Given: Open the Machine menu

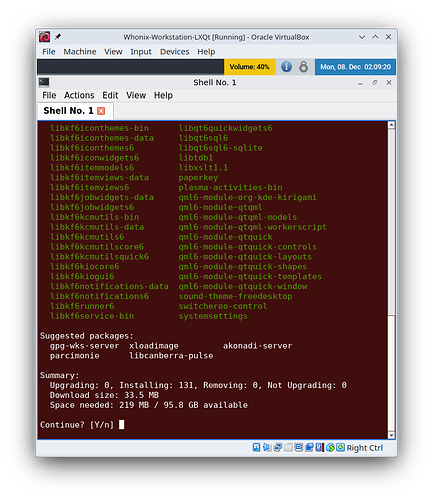Looking at the screenshot, I should [80, 52].
